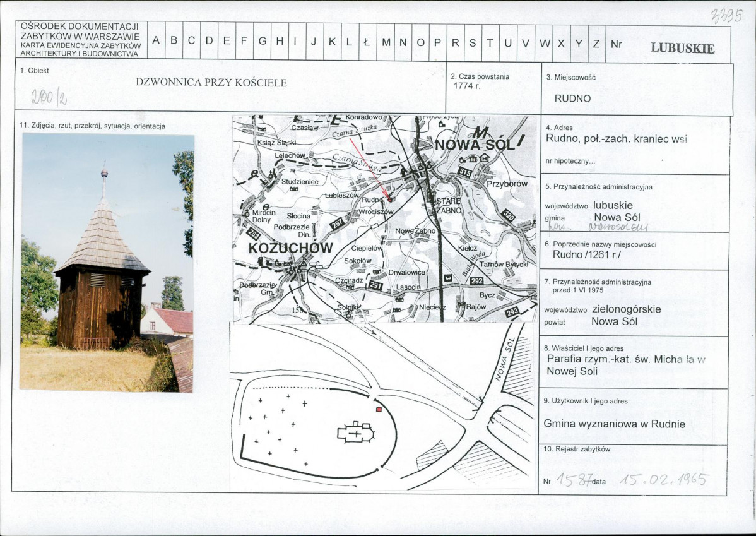The height and width of the screenshot is (536, 756).
Task: Select the title DZWONNICA PRZY KOŚCIELE
Action: pyautogui.click(x=211, y=83)
